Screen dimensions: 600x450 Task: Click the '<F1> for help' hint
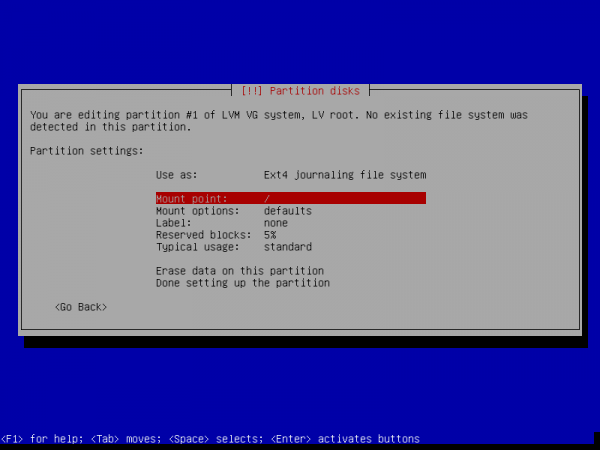(41, 439)
